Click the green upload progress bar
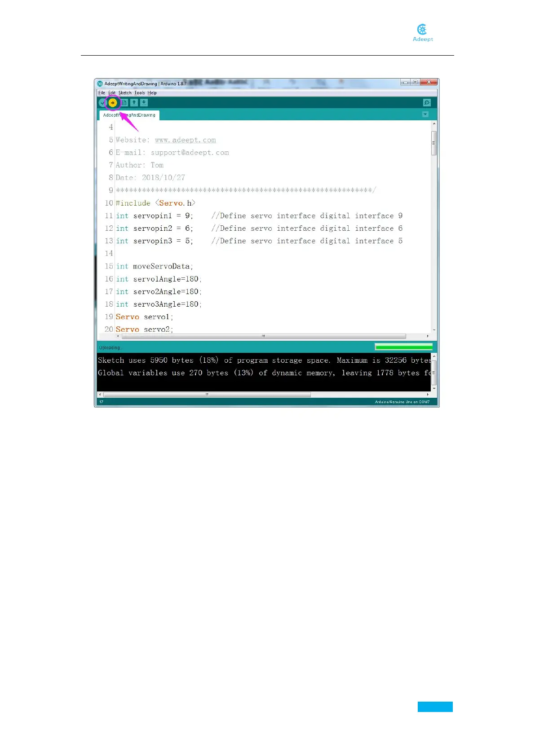This screenshot has height=756, width=535. click(x=403, y=347)
